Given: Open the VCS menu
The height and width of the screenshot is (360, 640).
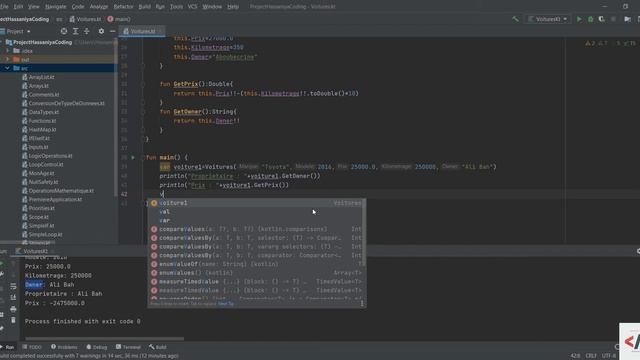Looking at the screenshot, I should click(x=192, y=7).
